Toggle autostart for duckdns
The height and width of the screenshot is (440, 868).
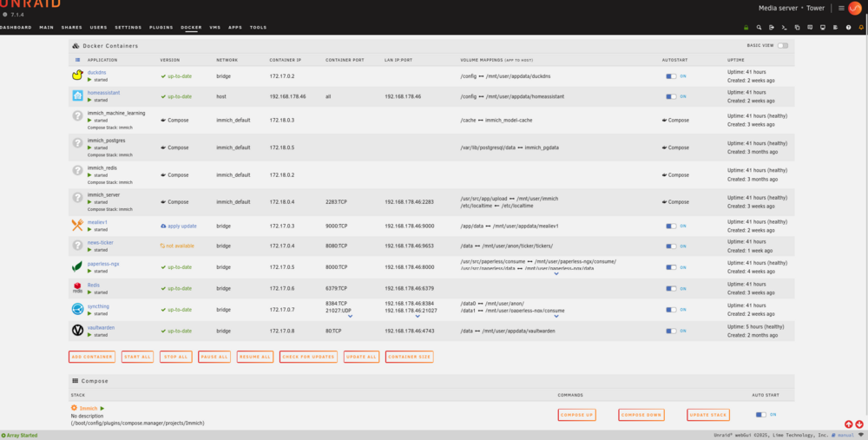click(x=672, y=76)
